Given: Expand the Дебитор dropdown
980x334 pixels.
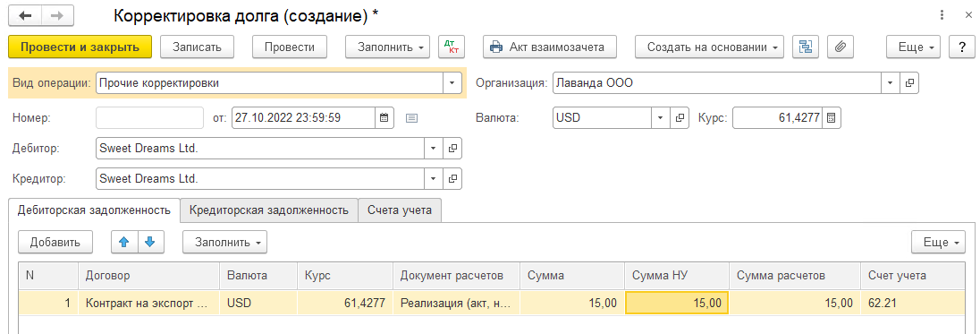Looking at the screenshot, I should click(x=434, y=149).
